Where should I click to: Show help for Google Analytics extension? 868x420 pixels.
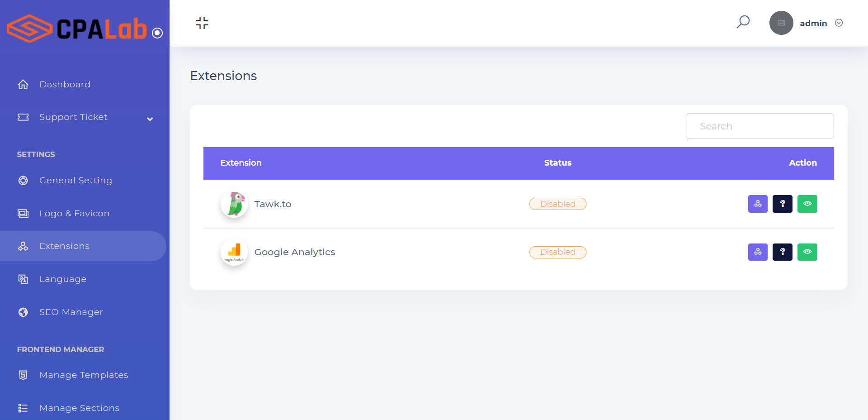click(783, 252)
